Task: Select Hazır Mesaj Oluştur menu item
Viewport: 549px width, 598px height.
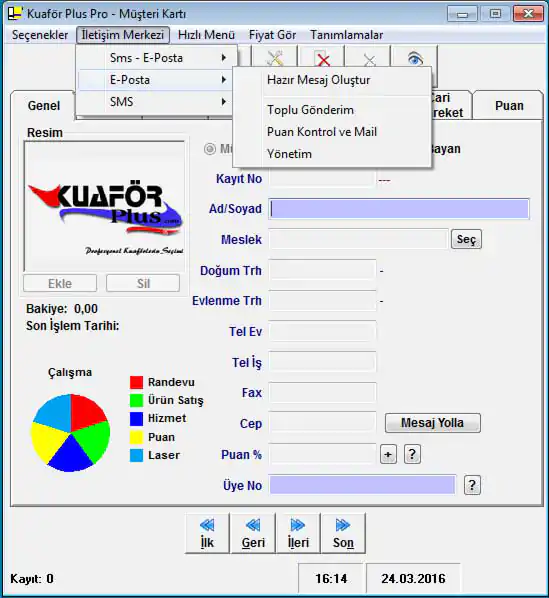Action: (319, 80)
